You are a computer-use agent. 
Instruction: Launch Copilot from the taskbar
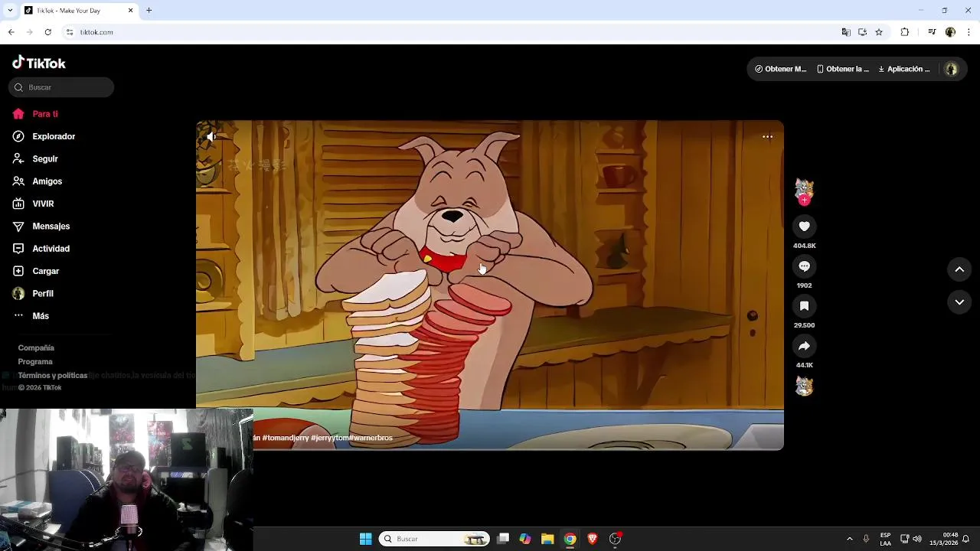click(x=525, y=539)
